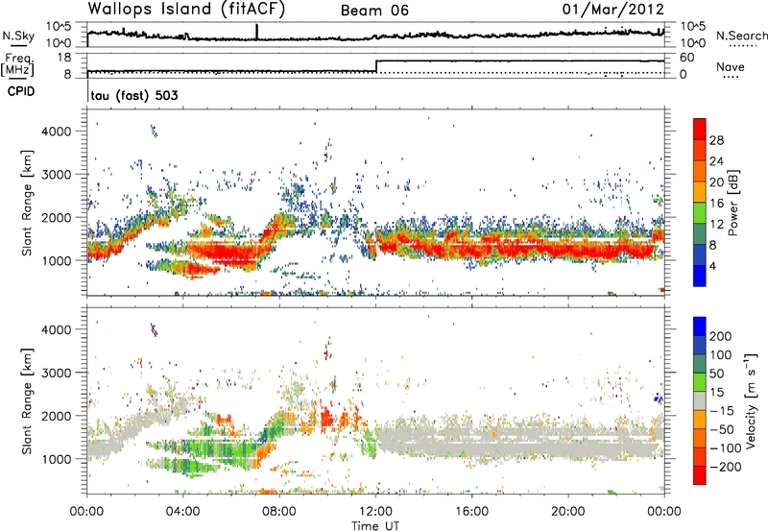
Task: Click the noise spike near 07:00 in N.Sky plot
Action: (x=256, y=32)
